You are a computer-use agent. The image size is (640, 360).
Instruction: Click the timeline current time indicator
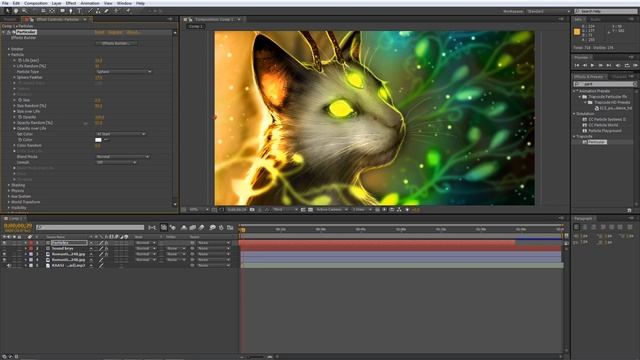(x=242, y=230)
